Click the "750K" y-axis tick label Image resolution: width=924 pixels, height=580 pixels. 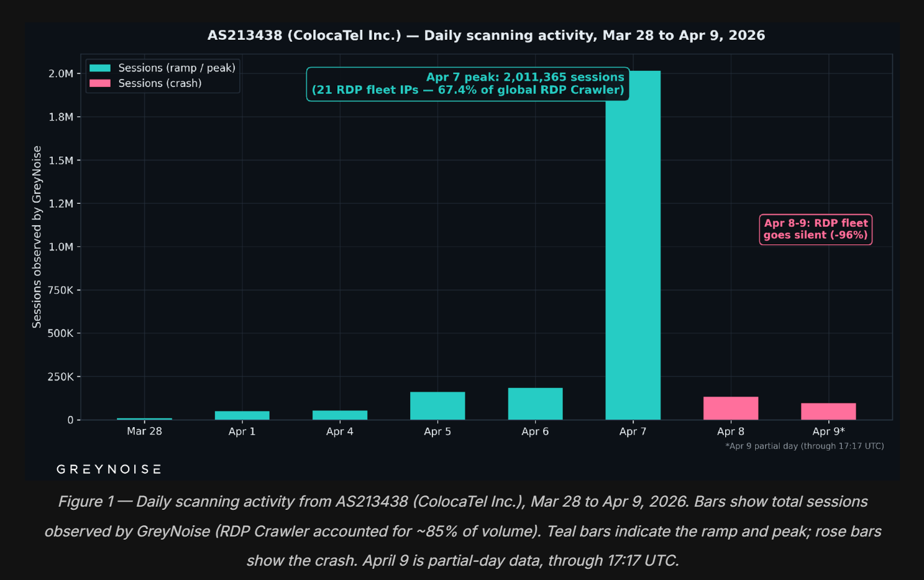point(60,290)
